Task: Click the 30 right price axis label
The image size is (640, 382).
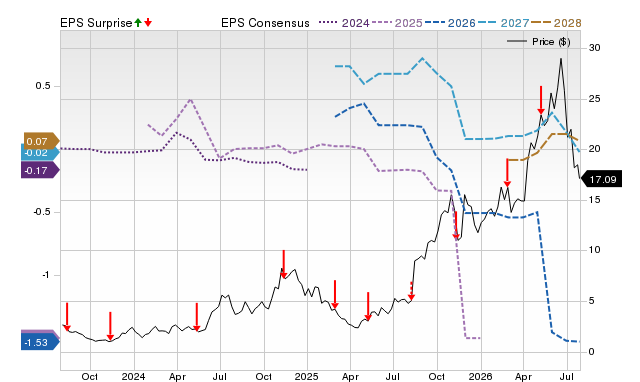Action: pyautogui.click(x=595, y=48)
